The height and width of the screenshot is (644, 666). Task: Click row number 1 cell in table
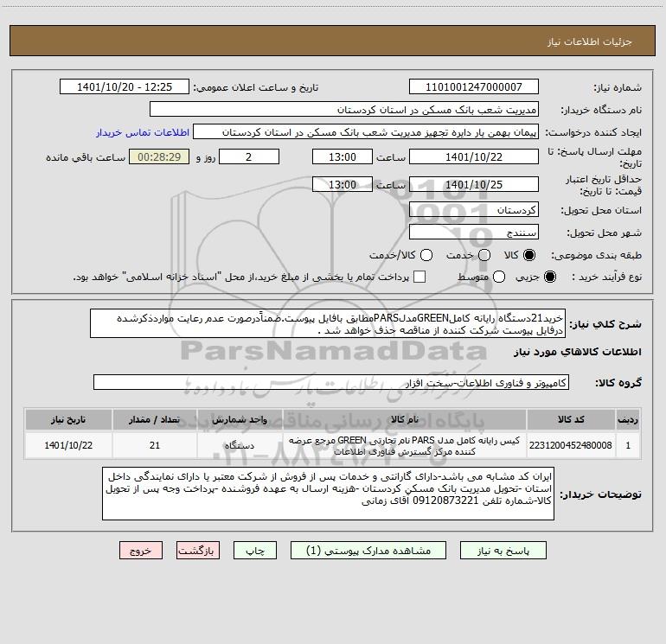pos(628,445)
